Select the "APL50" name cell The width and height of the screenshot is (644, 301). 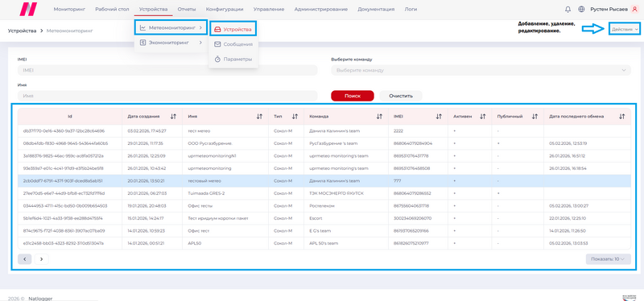coord(225,243)
